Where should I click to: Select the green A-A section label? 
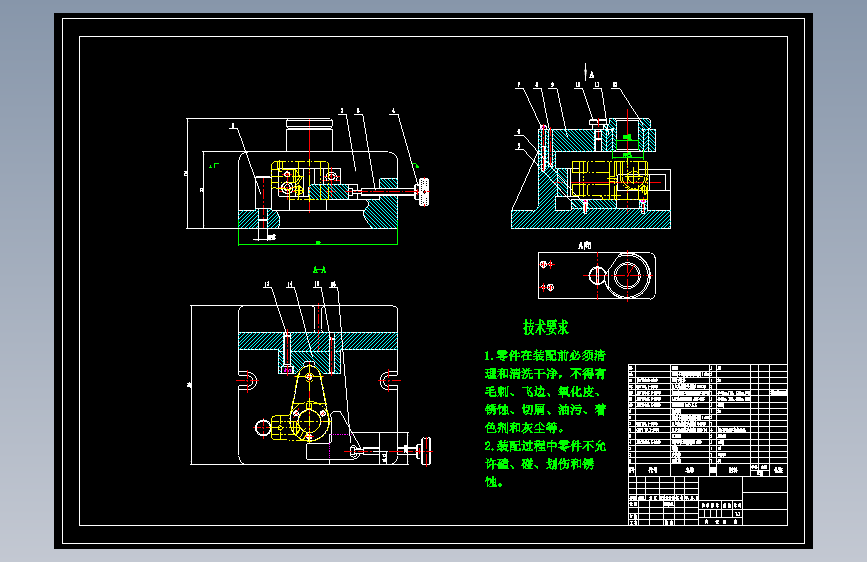(320, 270)
